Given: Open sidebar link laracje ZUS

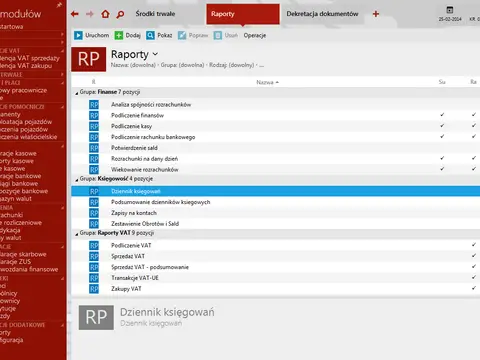Looking at the screenshot, I should point(15,262).
